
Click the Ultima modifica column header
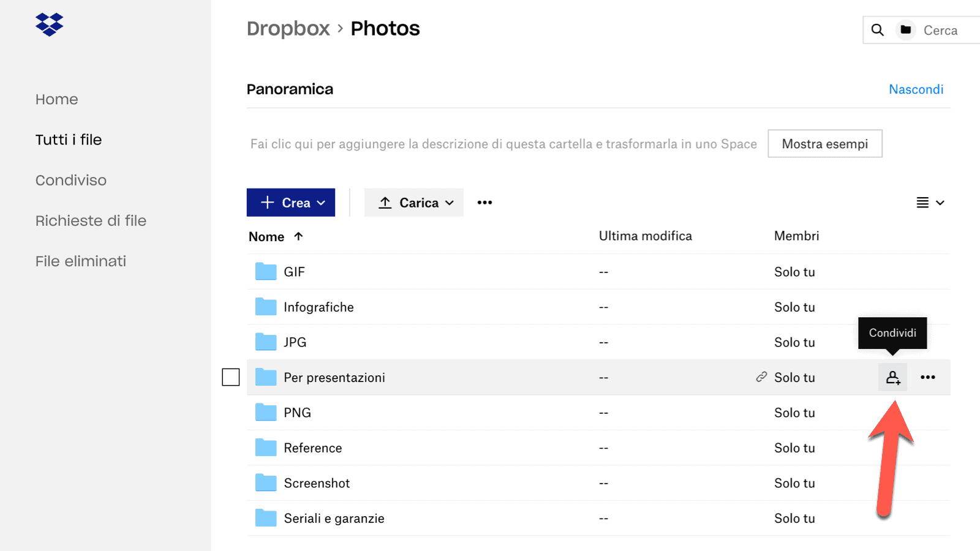pos(646,236)
